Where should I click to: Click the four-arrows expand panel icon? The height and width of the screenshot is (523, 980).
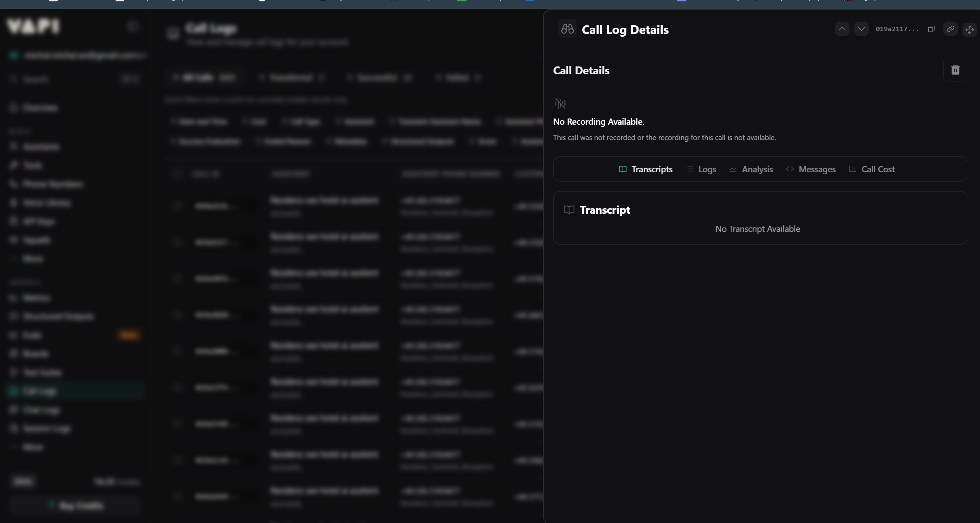pyautogui.click(x=969, y=29)
